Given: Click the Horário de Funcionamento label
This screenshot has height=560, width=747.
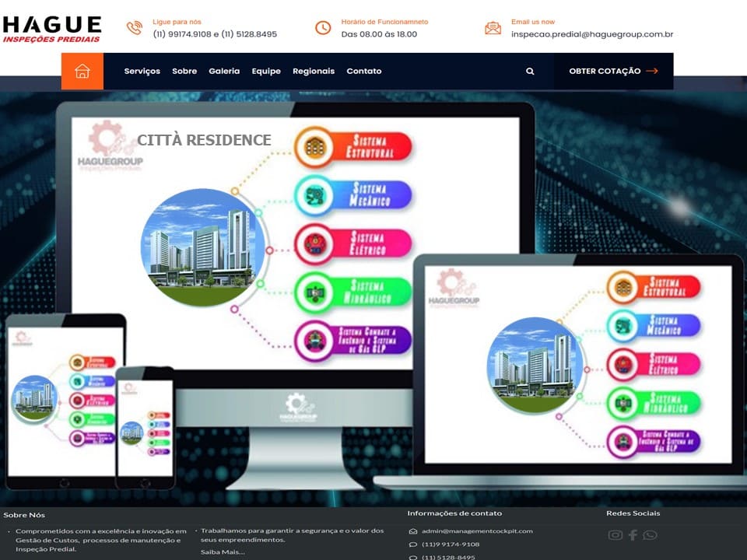Looking at the screenshot, I should 384,22.
